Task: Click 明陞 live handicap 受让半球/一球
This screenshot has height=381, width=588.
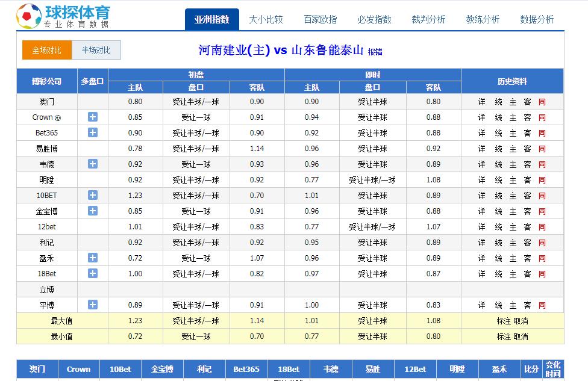Action: tap(372, 180)
